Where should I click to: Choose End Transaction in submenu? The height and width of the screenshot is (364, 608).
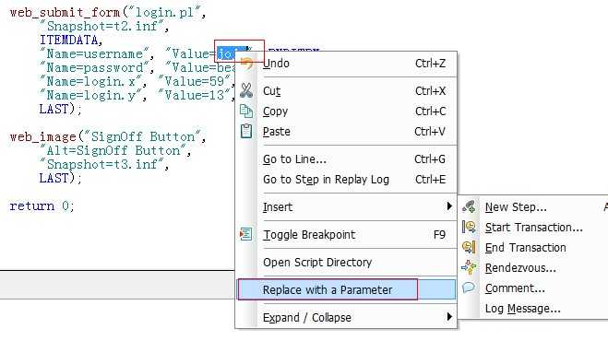[x=533, y=247]
